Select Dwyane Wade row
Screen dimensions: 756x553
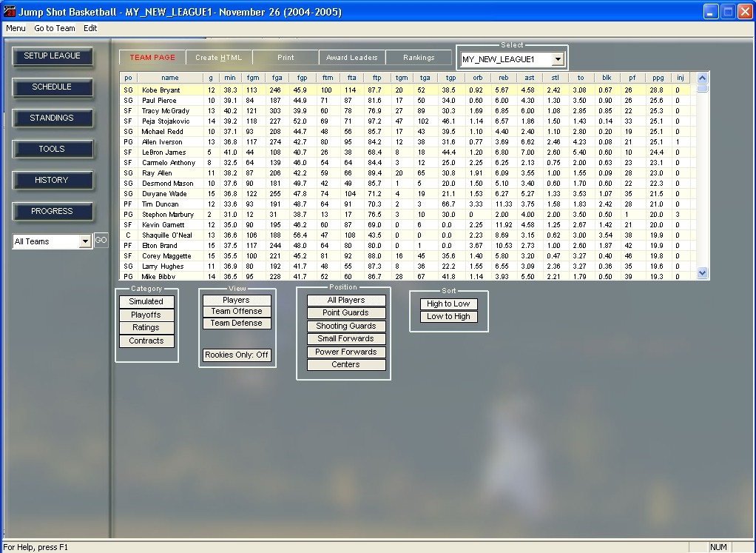408,194
